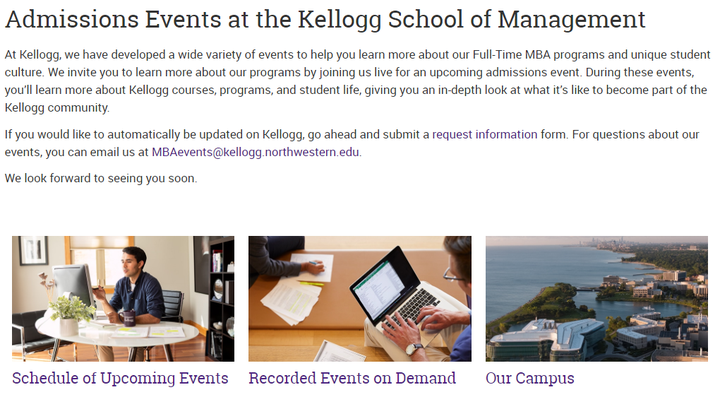The height and width of the screenshot is (397, 720).
Task: Click the aerial lakeside campus photo
Action: pyautogui.click(x=596, y=299)
